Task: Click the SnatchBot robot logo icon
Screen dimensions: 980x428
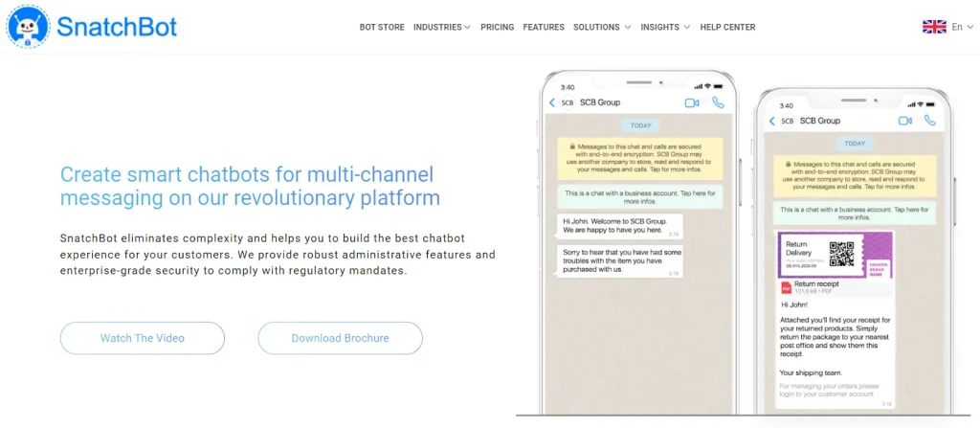Action: [x=28, y=26]
